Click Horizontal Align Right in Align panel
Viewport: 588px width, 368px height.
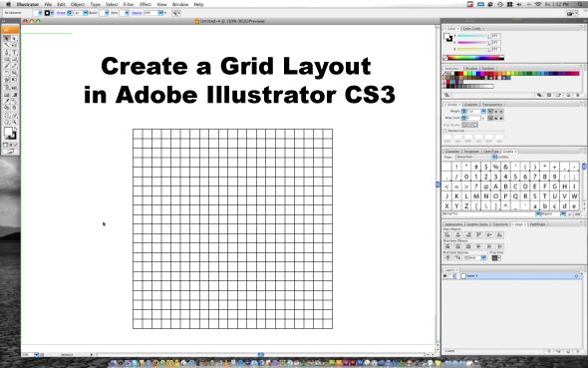coord(468,234)
